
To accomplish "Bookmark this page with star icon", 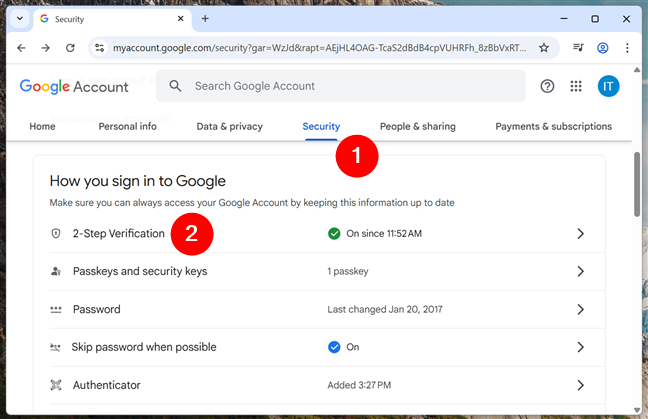I will 544,48.
